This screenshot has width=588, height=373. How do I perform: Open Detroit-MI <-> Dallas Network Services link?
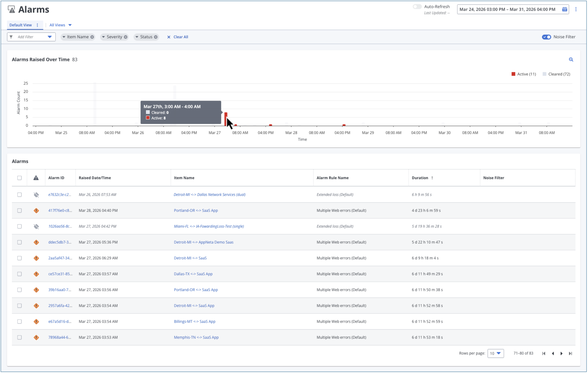[210, 195]
